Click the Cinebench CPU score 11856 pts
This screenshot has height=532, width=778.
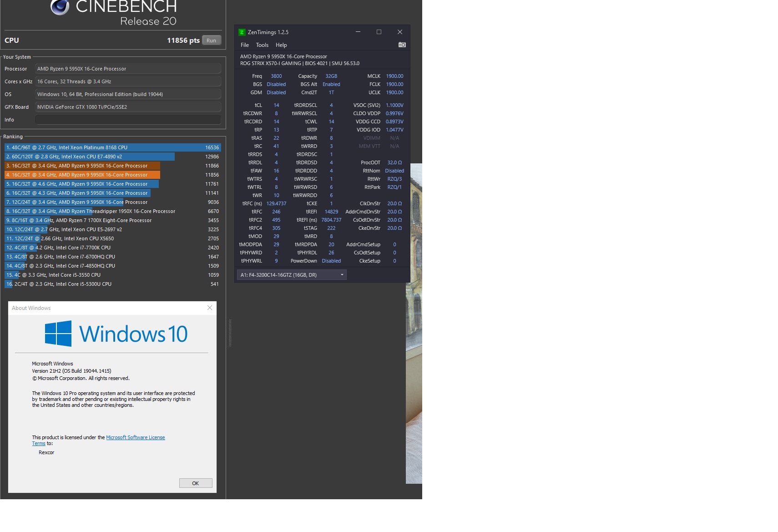click(x=183, y=41)
